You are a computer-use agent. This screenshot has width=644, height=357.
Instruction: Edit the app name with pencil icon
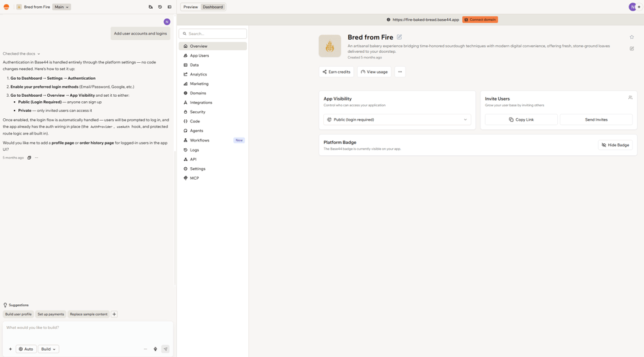pos(399,37)
